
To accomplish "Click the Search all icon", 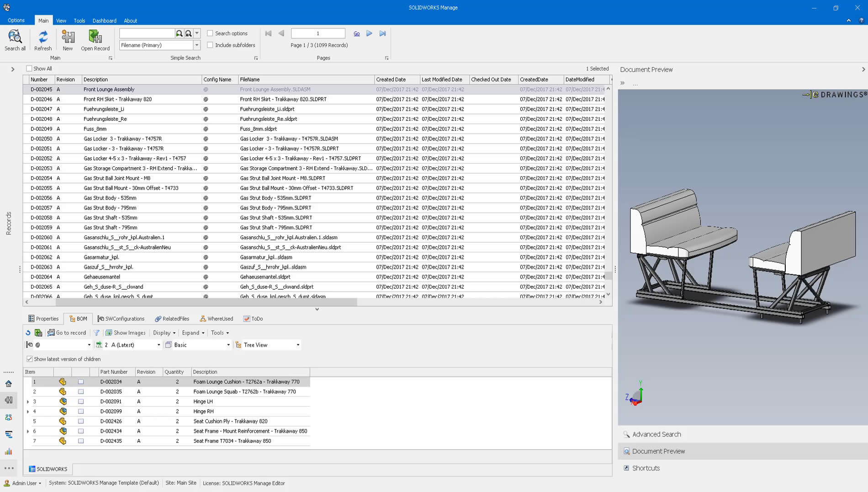I will pyautogui.click(x=15, y=39).
